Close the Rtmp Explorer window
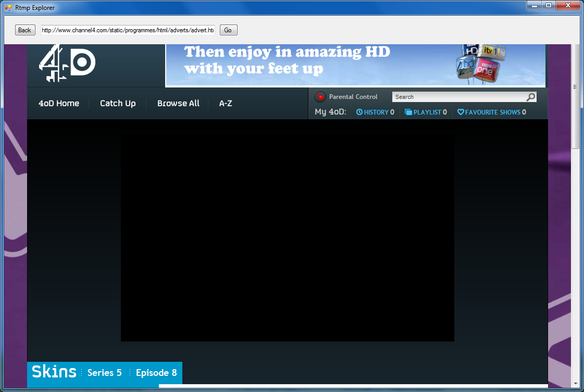 [568, 6]
